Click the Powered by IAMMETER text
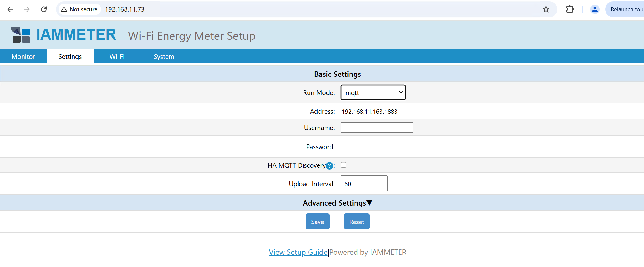644x267 pixels. pyautogui.click(x=368, y=252)
